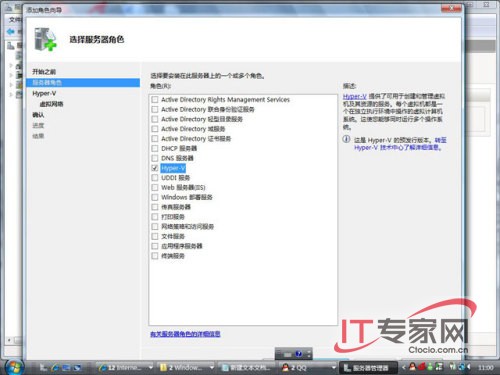This screenshot has height=375, width=500.
Task: Open the Hyper-V wizard step in sidebar
Action: point(44,93)
